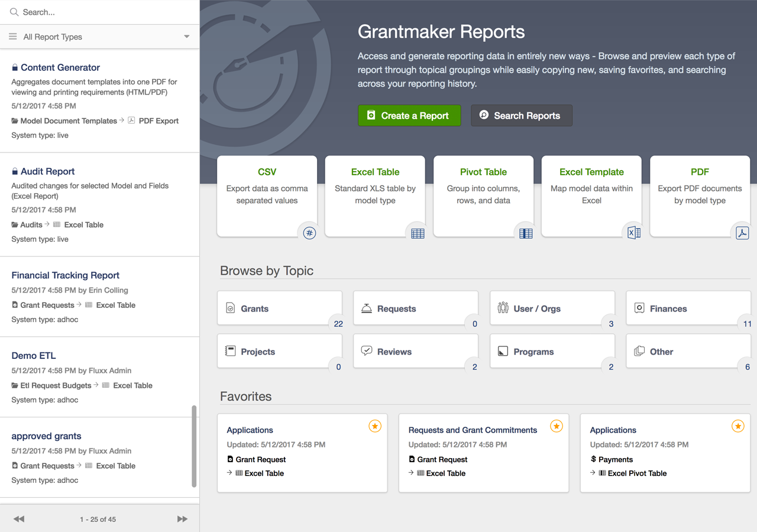This screenshot has width=757, height=532.
Task: Click the Search Reports button
Action: (x=521, y=116)
